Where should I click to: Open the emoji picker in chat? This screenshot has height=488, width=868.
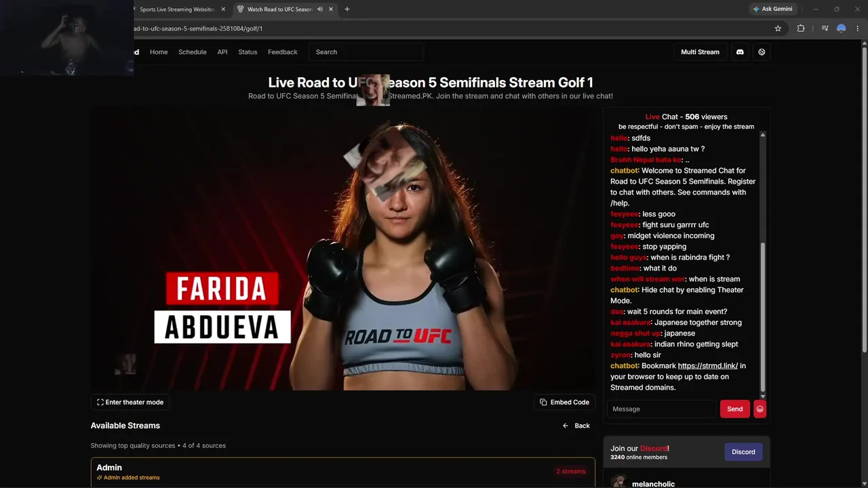pos(759,409)
